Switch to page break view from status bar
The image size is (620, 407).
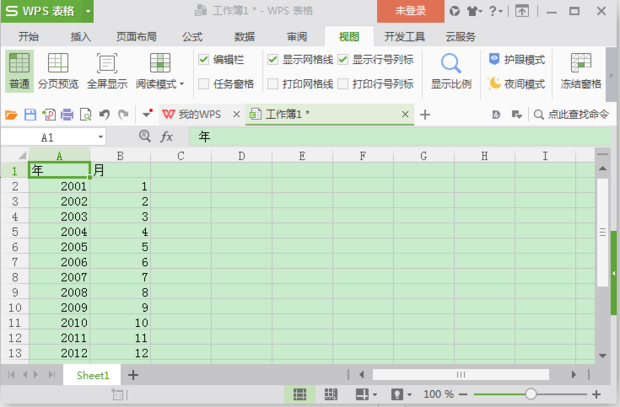click(x=331, y=394)
